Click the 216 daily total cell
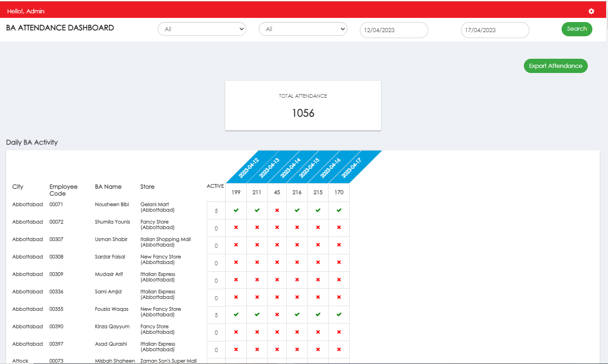The height and width of the screenshot is (364, 608). click(297, 192)
